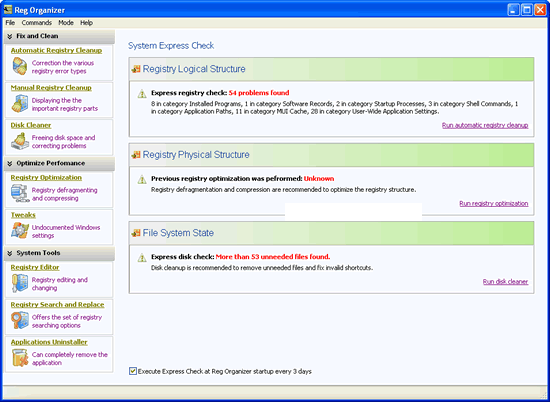Viewport: 550px width, 402px height.
Task: Click the Registry Physical Structure header text
Action: click(196, 155)
